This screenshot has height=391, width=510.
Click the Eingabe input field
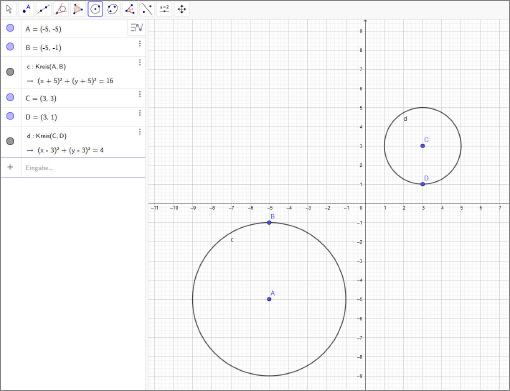(83, 168)
